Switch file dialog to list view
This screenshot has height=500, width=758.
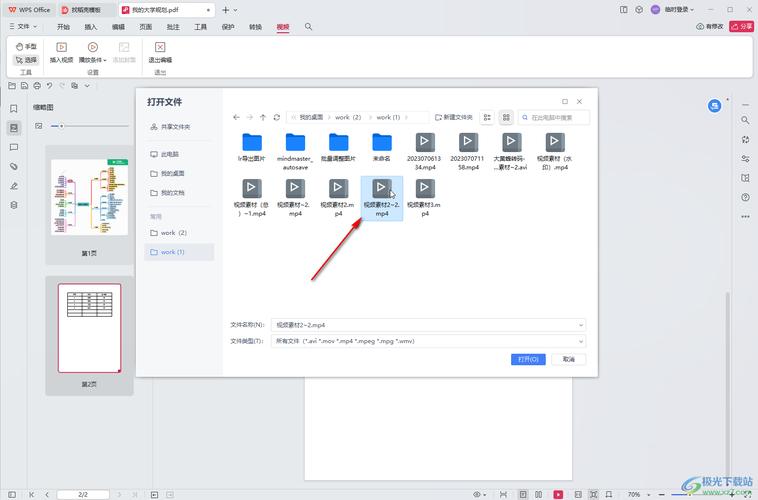[x=487, y=118]
